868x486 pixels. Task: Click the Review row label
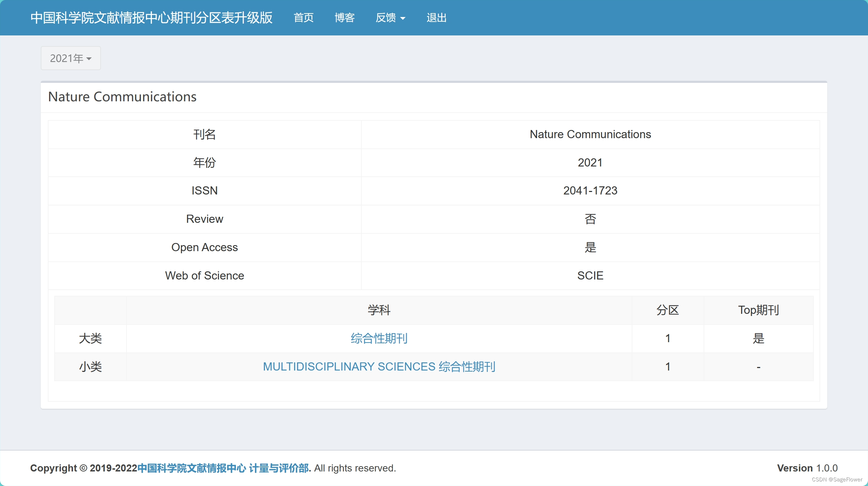204,219
